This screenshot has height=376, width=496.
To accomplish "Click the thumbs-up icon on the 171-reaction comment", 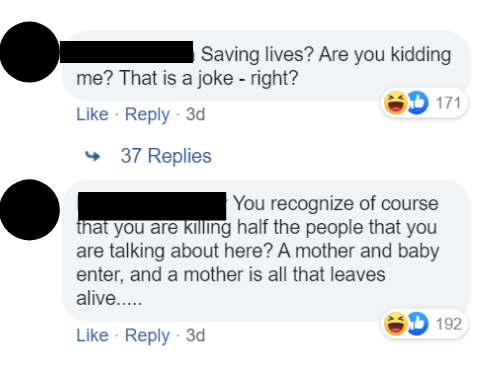I will [x=418, y=103].
